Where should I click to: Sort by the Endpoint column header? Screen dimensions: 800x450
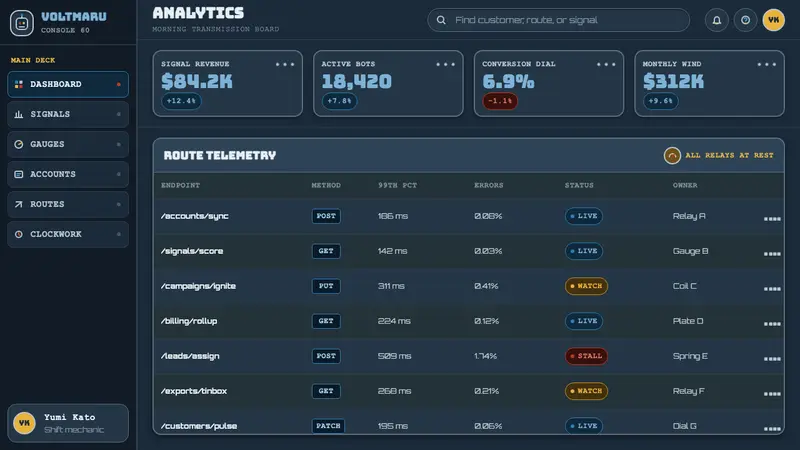click(x=181, y=185)
